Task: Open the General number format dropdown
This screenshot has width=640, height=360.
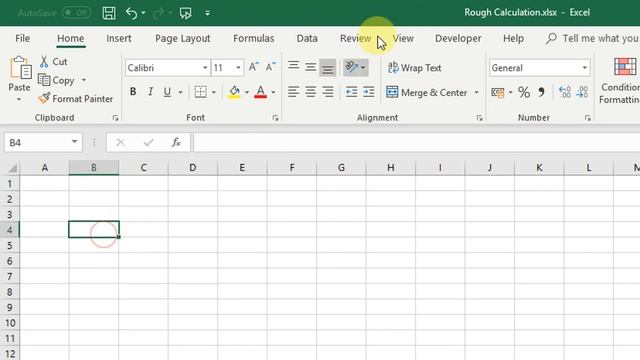Action: [584, 68]
